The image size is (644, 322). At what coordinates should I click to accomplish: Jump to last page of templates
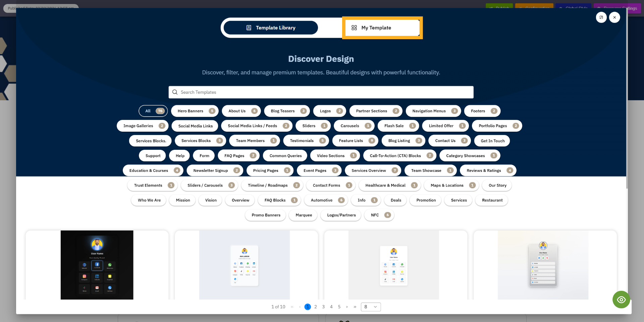(355, 307)
